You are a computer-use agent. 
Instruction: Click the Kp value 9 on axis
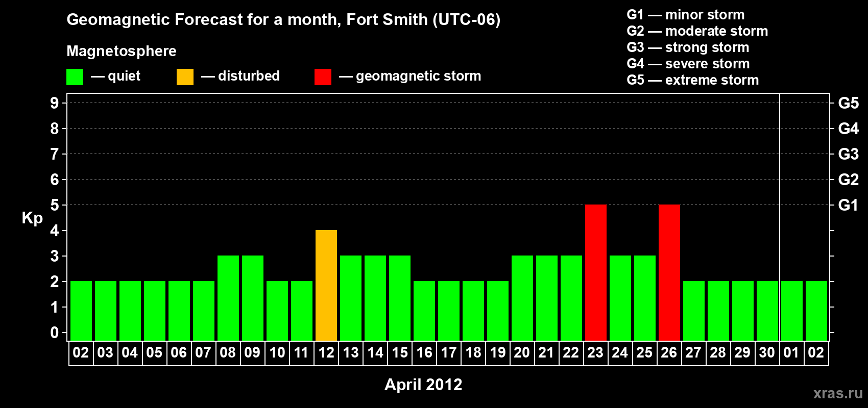(55, 103)
